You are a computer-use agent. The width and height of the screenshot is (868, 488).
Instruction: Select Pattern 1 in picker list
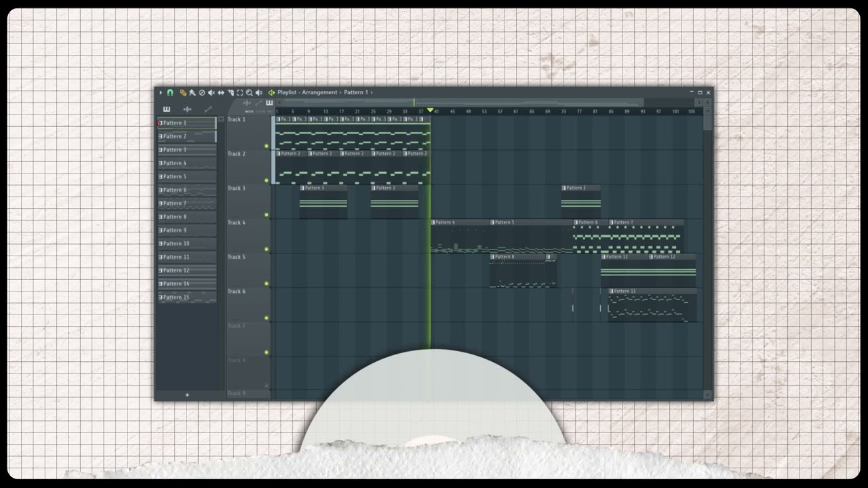point(186,123)
